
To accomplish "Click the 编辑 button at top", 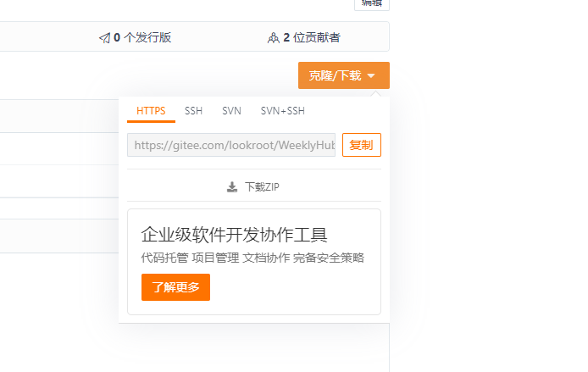I will (371, 3).
